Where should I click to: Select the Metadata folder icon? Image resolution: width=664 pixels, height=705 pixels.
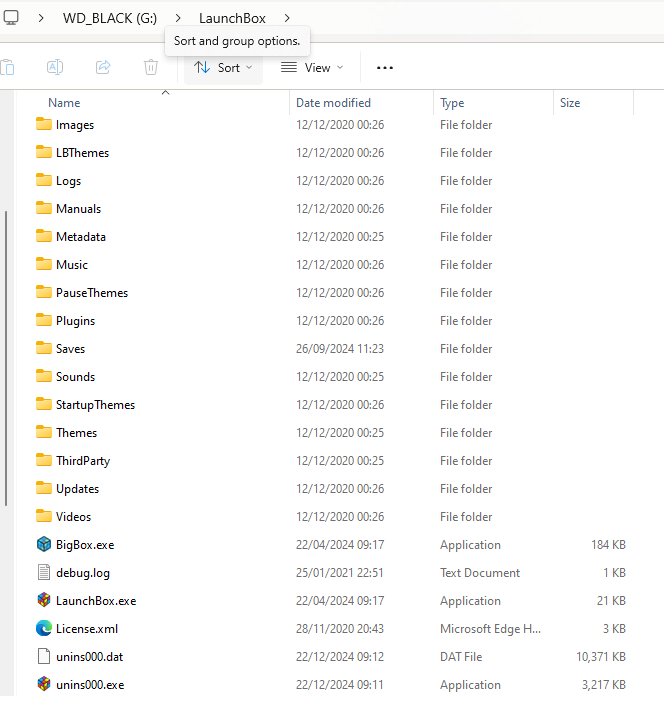pyautogui.click(x=44, y=236)
